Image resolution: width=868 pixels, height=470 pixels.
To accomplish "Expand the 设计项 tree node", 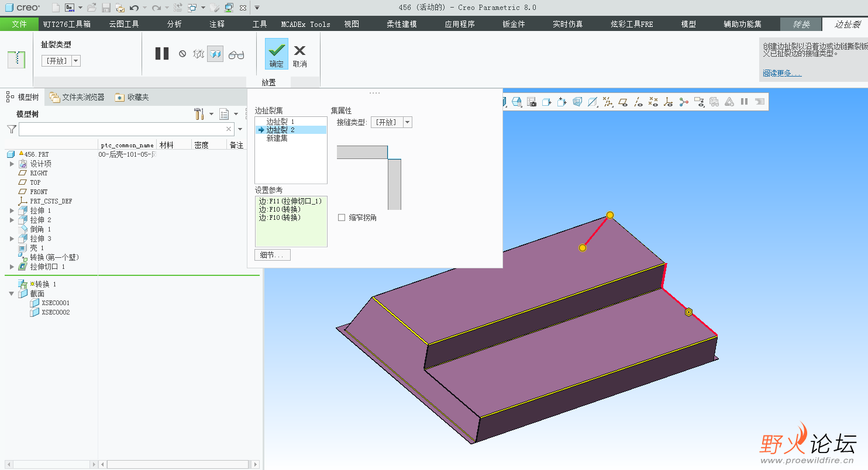I will (x=12, y=164).
